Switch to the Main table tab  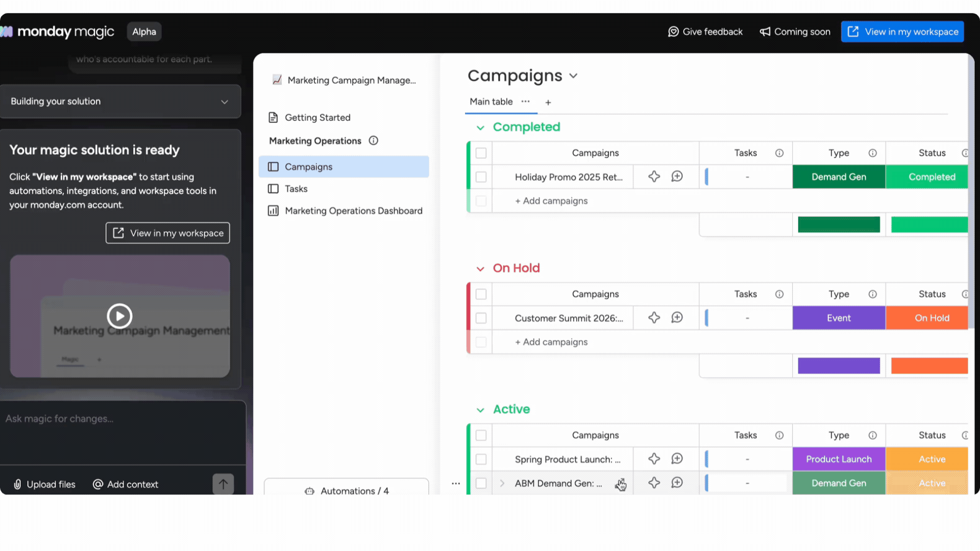click(x=491, y=102)
